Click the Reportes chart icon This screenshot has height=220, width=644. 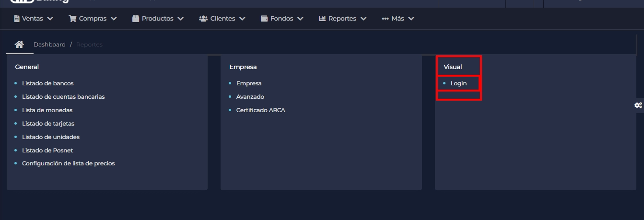pyautogui.click(x=322, y=19)
